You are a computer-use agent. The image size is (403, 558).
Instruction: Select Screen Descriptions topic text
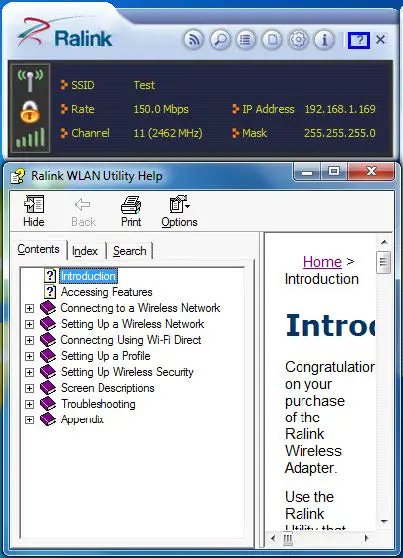pyautogui.click(x=108, y=388)
